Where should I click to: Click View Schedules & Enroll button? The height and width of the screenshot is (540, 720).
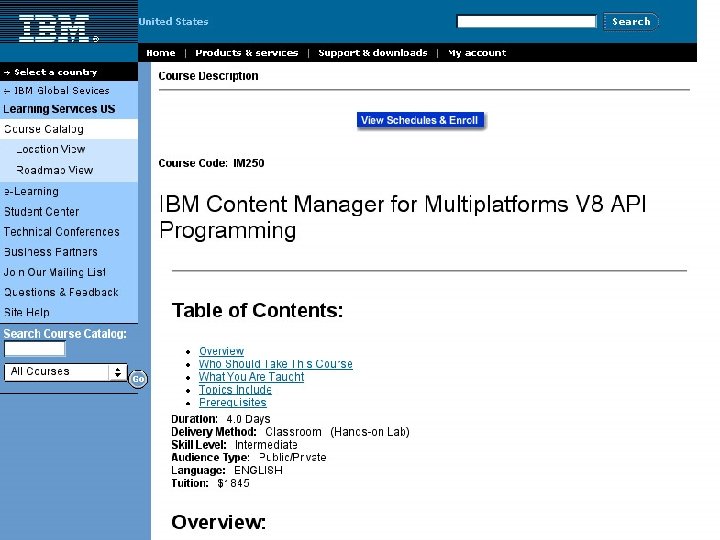click(420, 120)
